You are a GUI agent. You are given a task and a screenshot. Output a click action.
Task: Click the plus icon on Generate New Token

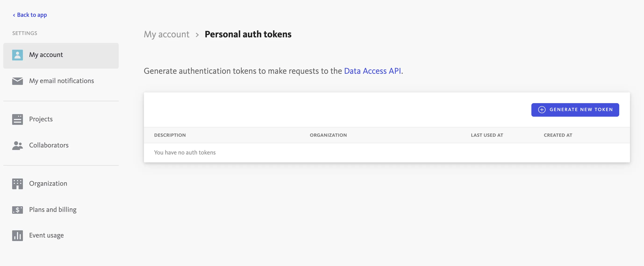tap(542, 109)
